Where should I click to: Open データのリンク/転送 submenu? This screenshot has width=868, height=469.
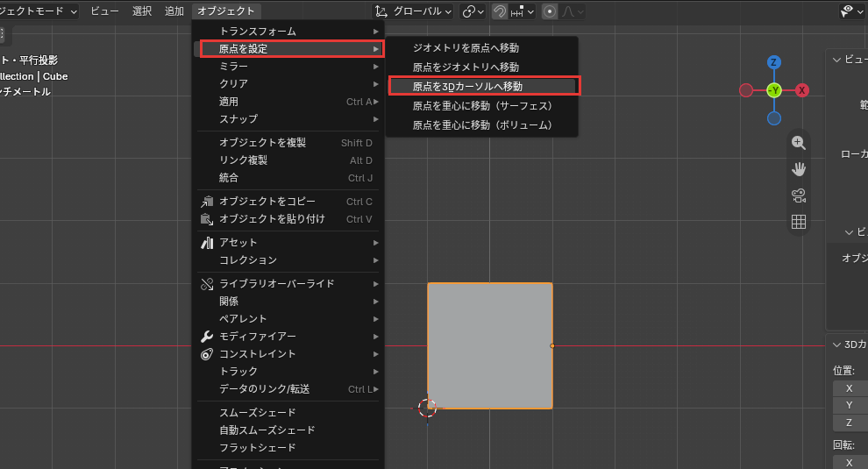click(288, 389)
